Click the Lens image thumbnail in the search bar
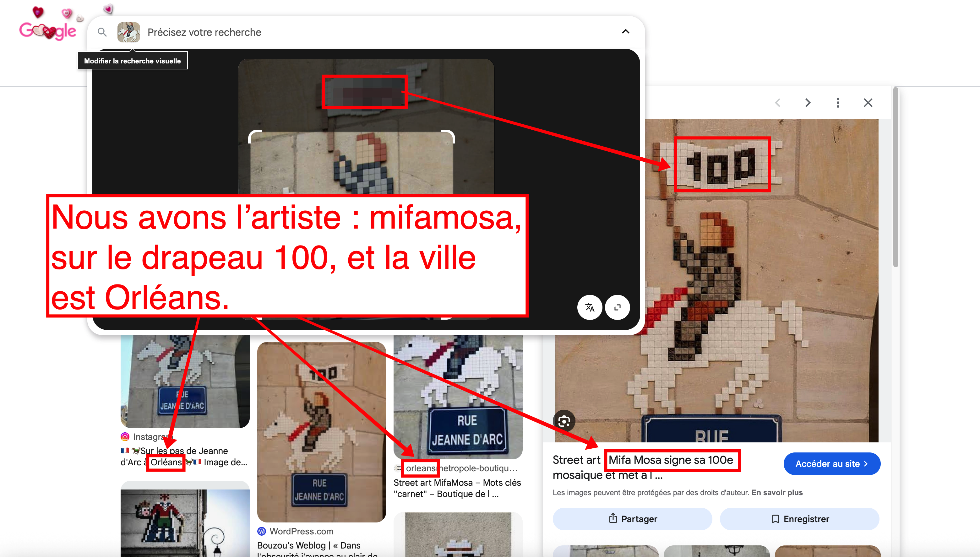 click(x=128, y=32)
